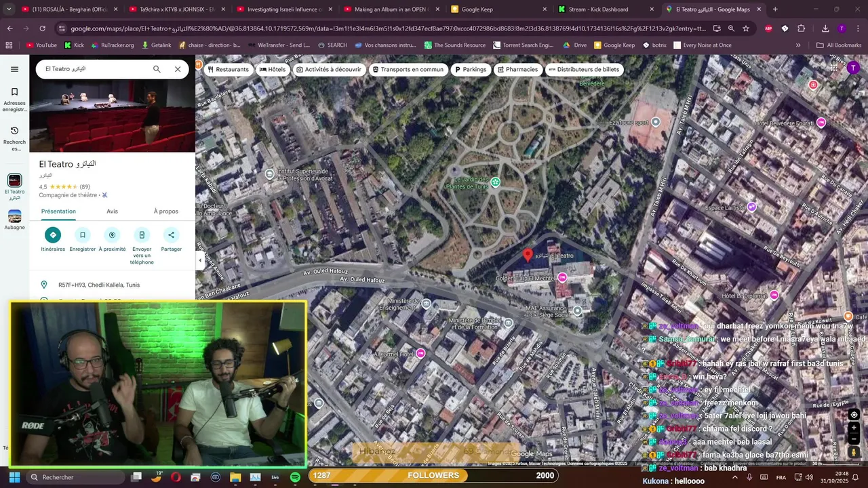The height and width of the screenshot is (488, 868).
Task: Open the Every Noise at Once bookmark
Action: [701, 45]
